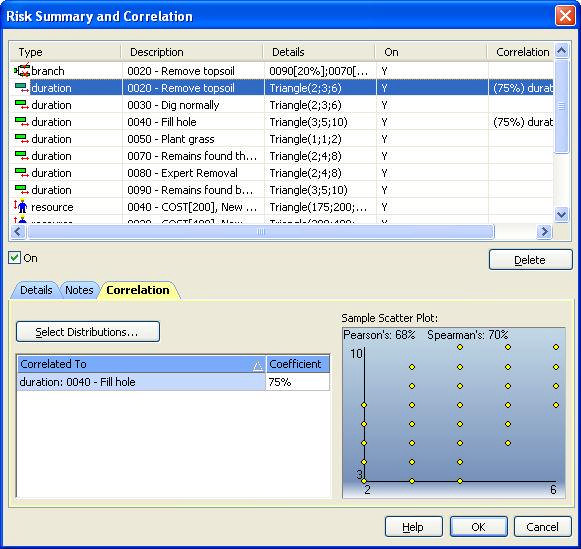This screenshot has width=581, height=549.
Task: Select the Correlation tab
Action: (138, 290)
